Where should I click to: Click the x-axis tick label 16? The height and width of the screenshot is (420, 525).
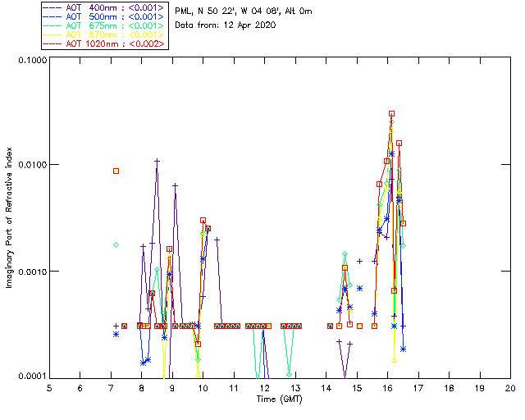click(x=387, y=388)
